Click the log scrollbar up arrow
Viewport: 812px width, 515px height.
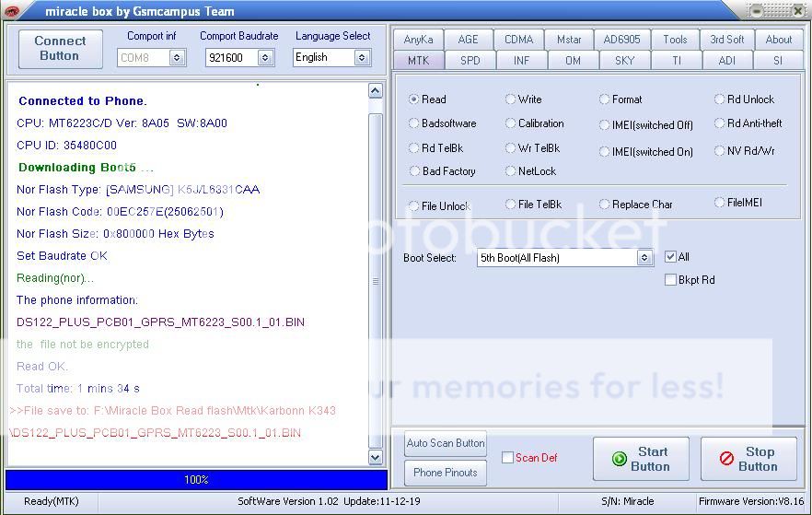tap(376, 91)
